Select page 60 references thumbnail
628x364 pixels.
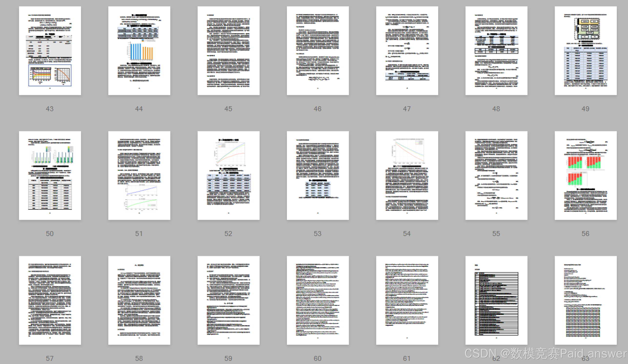318,300
